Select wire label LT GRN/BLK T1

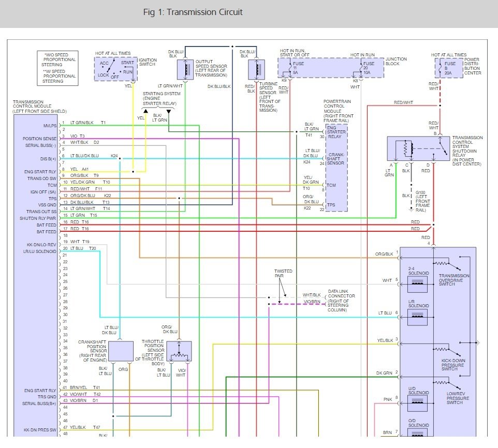88,123
